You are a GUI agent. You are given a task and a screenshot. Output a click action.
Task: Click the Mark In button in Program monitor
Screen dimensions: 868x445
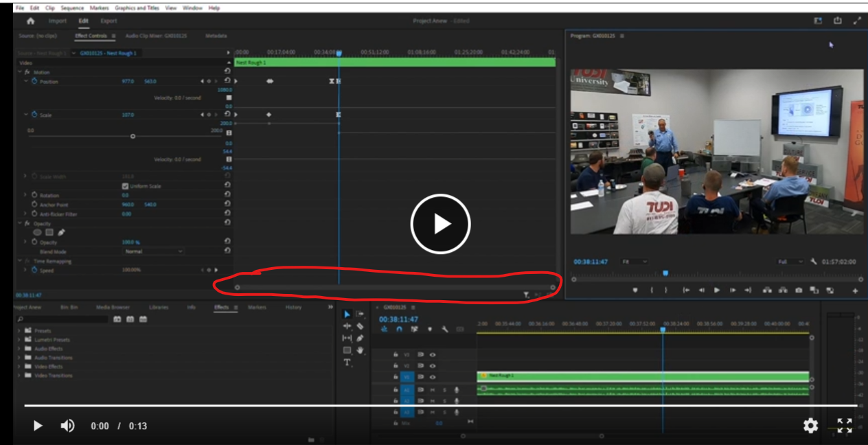(x=652, y=290)
